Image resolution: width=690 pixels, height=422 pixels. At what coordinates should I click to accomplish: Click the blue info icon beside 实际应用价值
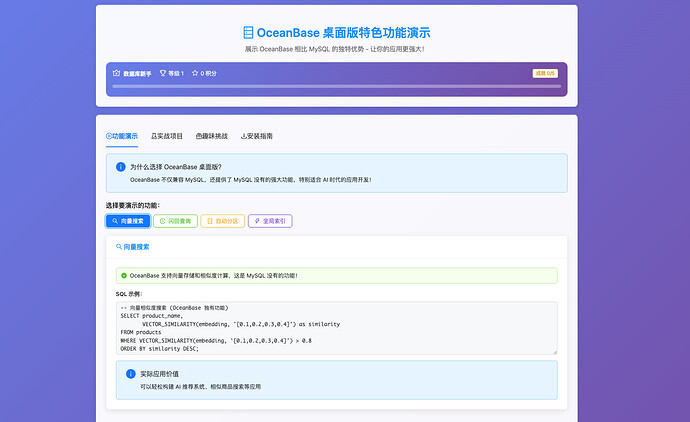coord(131,374)
